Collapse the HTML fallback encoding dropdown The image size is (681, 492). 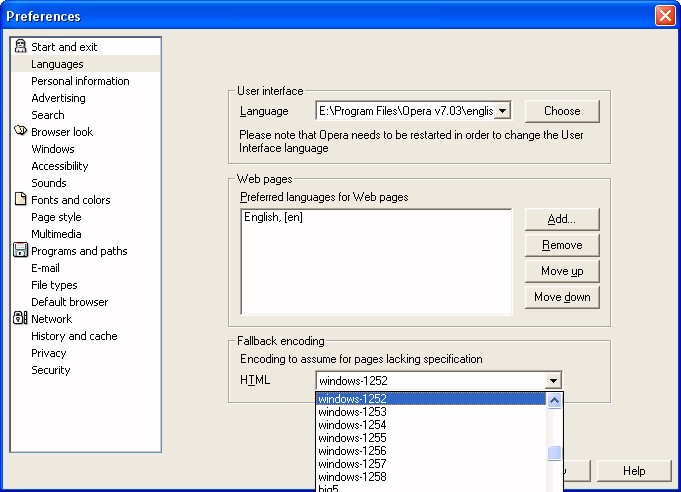click(x=553, y=380)
